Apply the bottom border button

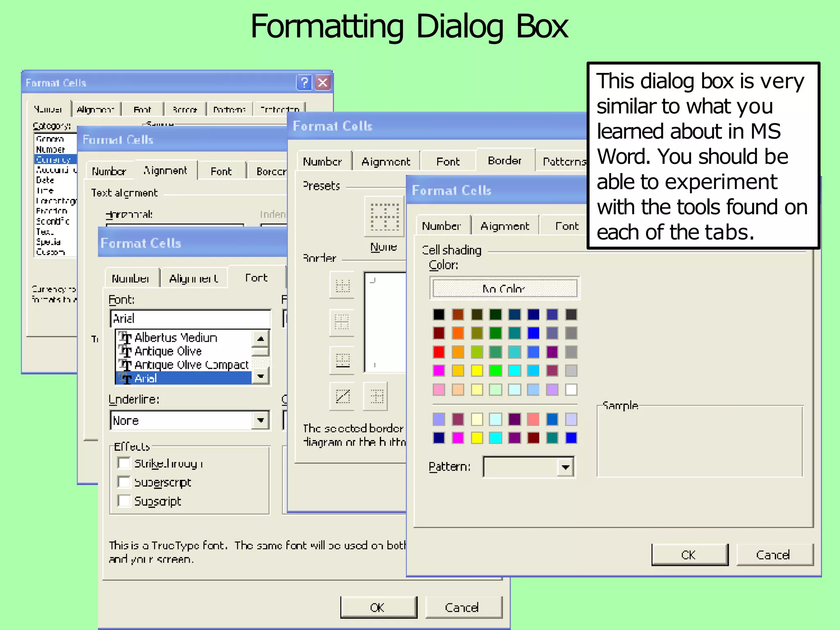click(x=342, y=360)
